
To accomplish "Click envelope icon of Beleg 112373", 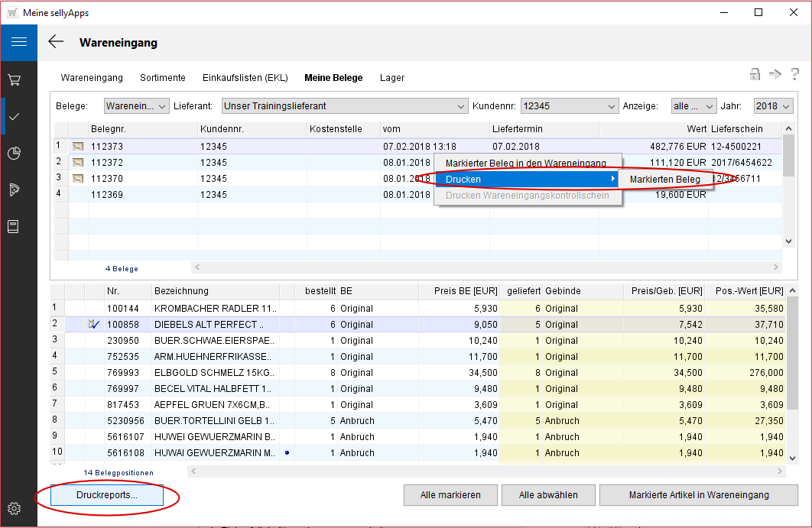I will [77, 146].
